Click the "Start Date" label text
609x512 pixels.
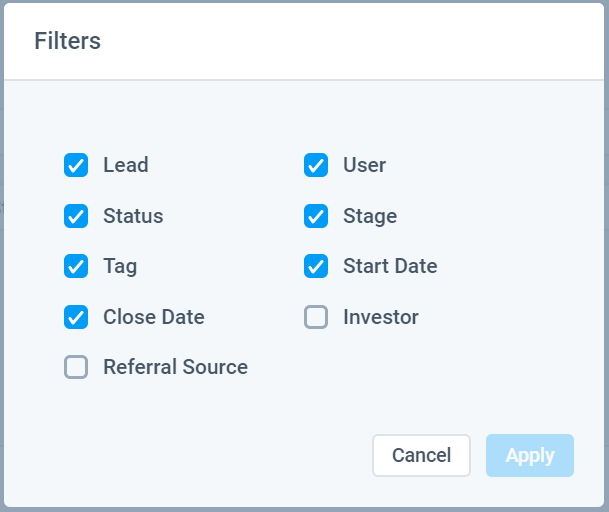(390, 266)
